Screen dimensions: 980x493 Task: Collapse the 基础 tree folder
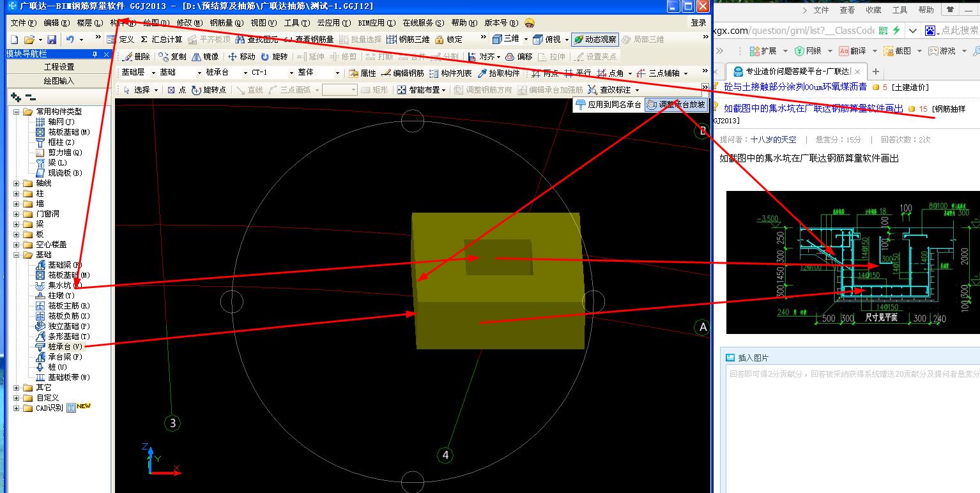pos(16,255)
